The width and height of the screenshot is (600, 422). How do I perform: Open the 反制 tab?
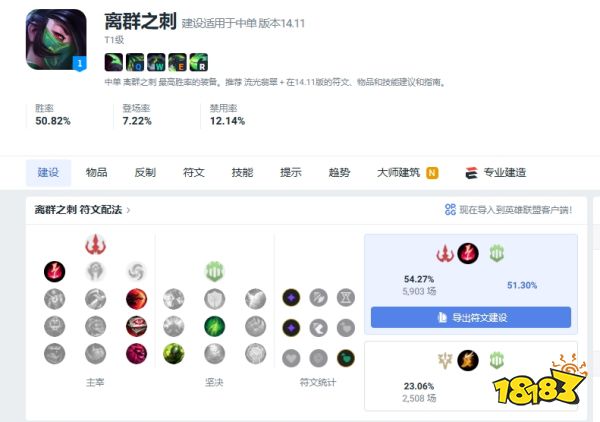pyautogui.click(x=145, y=173)
